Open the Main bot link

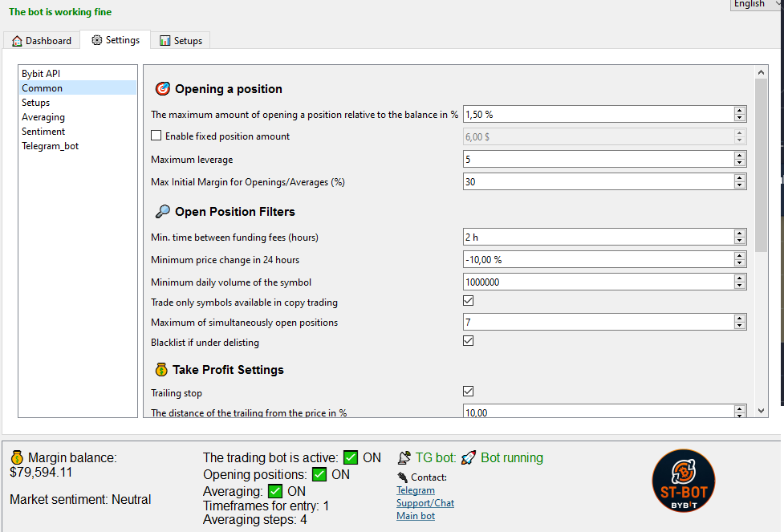click(416, 516)
